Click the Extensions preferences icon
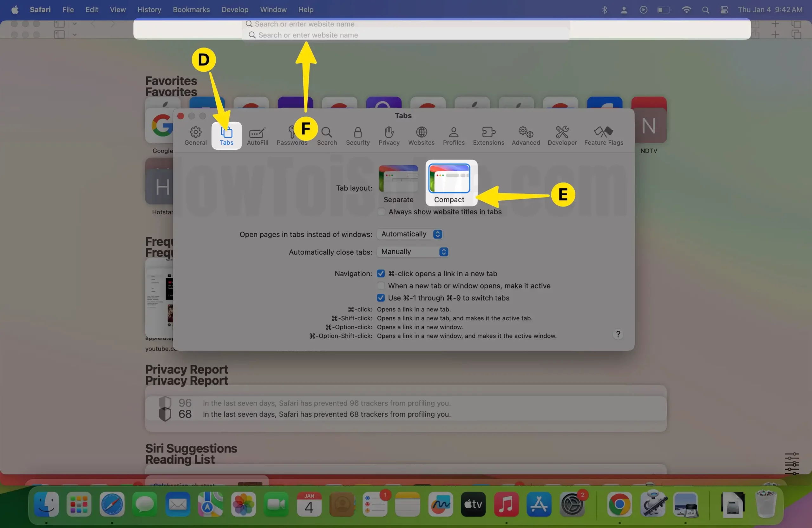The height and width of the screenshot is (528, 812). pyautogui.click(x=488, y=134)
